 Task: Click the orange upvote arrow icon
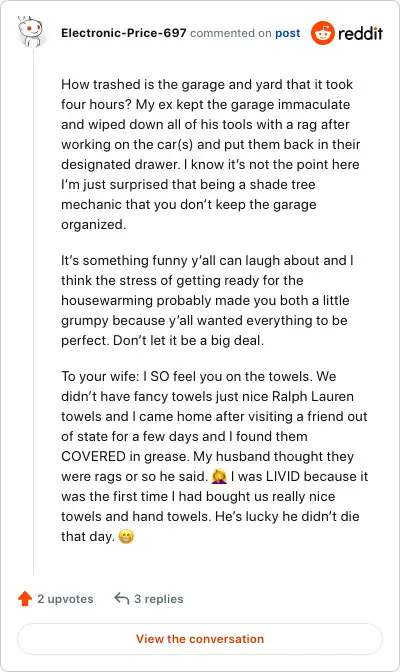25,598
